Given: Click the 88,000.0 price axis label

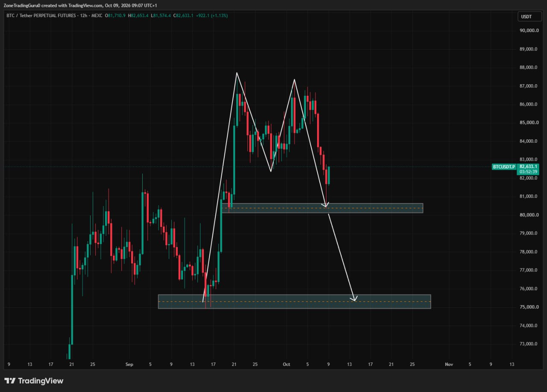Looking at the screenshot, I should tap(529, 67).
